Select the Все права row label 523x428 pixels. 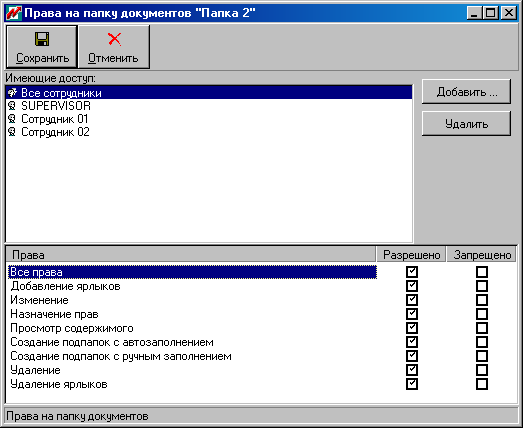click(x=36, y=272)
